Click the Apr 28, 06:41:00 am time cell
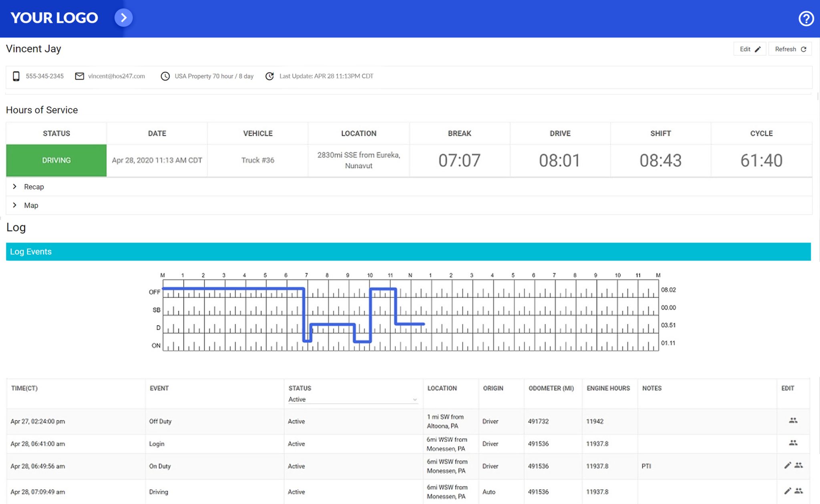820x504 pixels. point(38,444)
